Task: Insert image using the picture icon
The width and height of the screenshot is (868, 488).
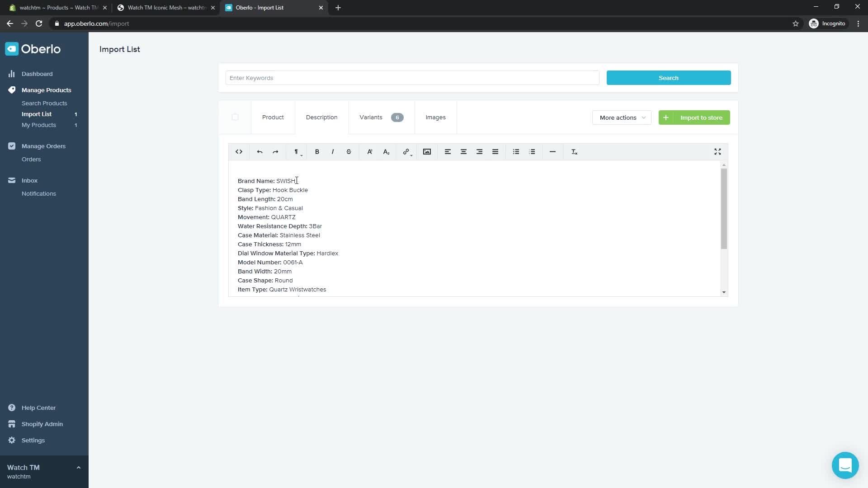Action: 427,152
